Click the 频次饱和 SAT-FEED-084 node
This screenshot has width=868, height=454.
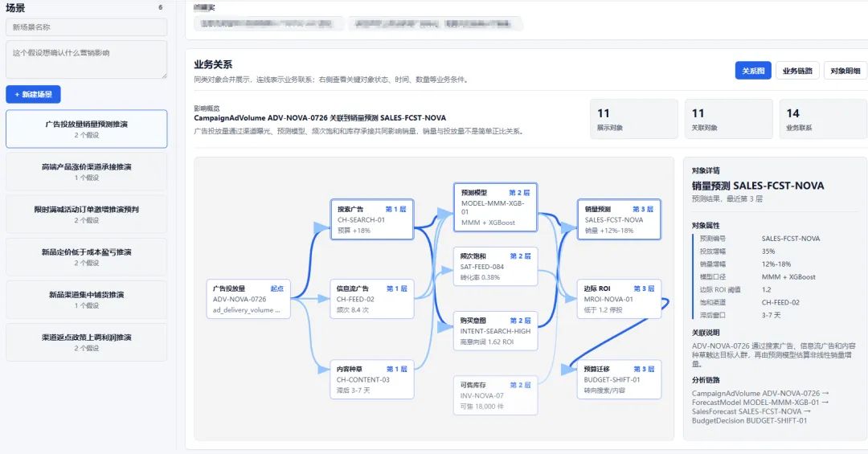[495, 266]
